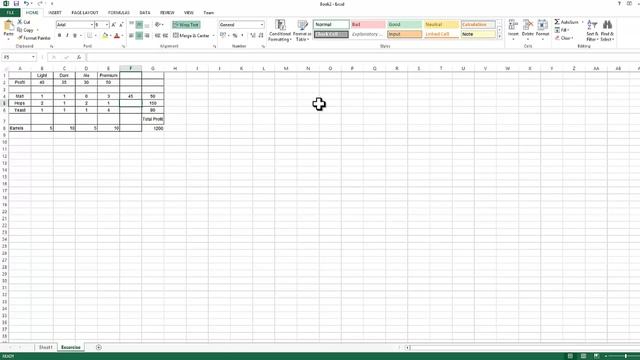Image resolution: width=640 pixels, height=360 pixels.
Task: Open Sort & Filter menu
Action: point(592,31)
